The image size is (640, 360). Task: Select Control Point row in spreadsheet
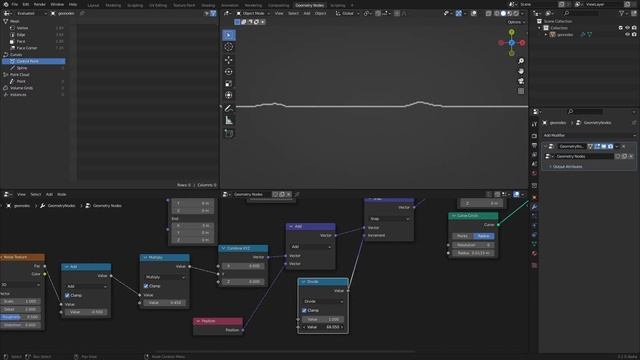[33, 61]
